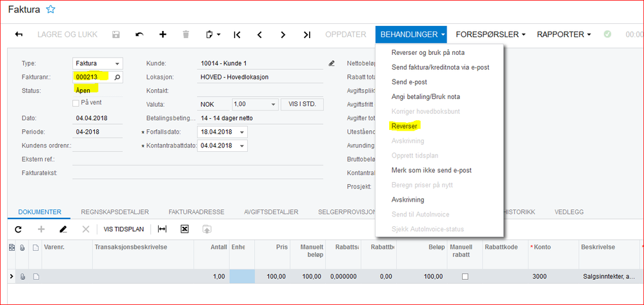Viewport: 644px width, 305px height.
Task: Select the Konto cell 3000
Action: [x=552, y=277]
